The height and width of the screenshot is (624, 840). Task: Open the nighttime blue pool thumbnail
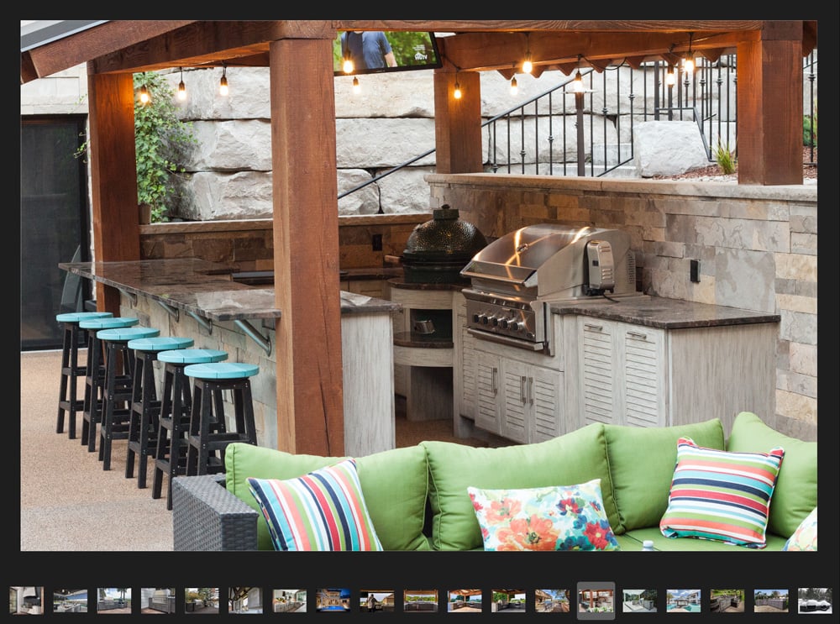(333, 600)
